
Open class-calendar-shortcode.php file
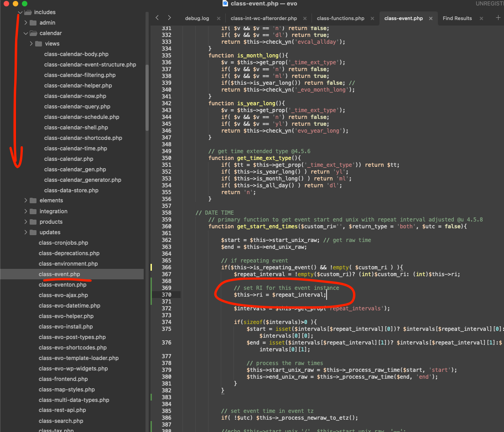pos(83,138)
